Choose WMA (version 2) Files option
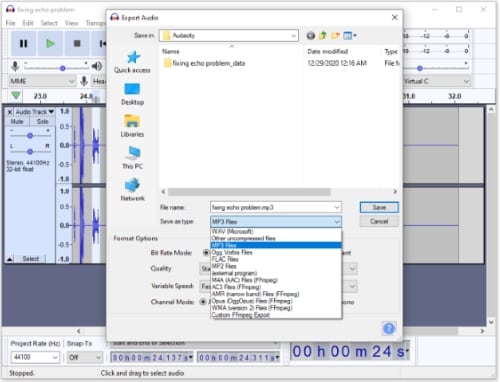This screenshot has height=382, width=500. (x=276, y=308)
